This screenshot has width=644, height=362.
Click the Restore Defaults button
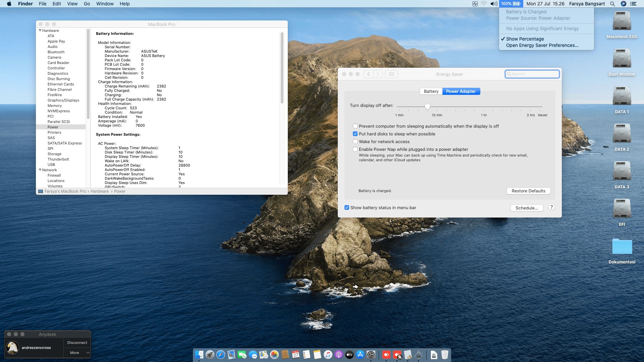coord(528,191)
